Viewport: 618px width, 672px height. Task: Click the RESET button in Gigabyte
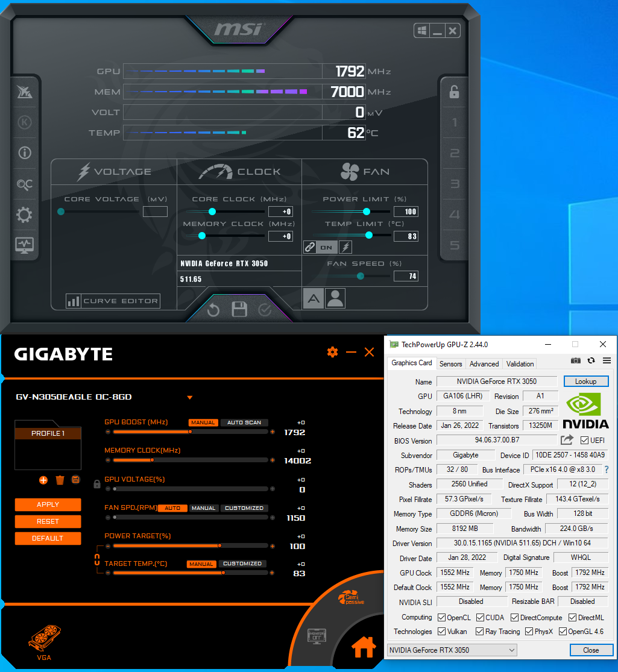click(x=48, y=521)
